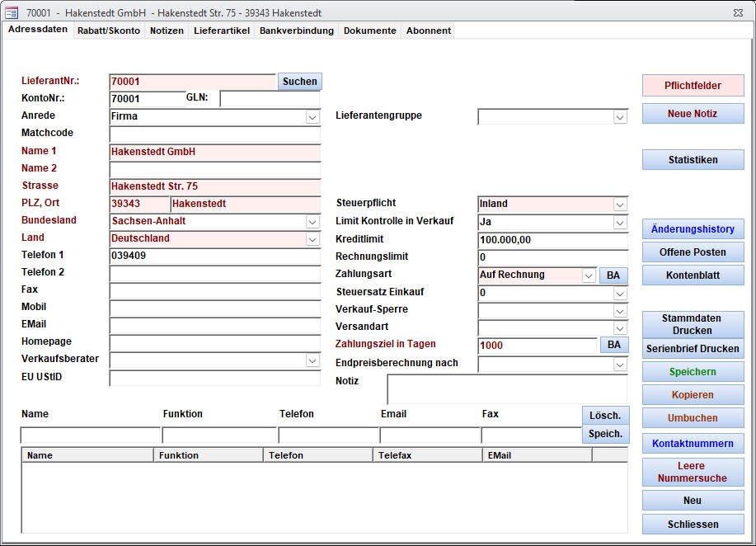Expand the Anrede dropdown

312,117
